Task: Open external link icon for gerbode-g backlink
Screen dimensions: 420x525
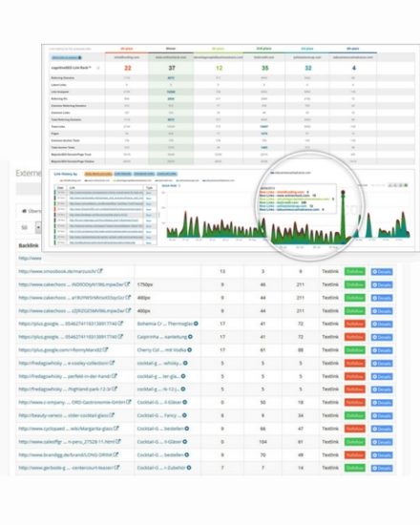Action: (116, 468)
